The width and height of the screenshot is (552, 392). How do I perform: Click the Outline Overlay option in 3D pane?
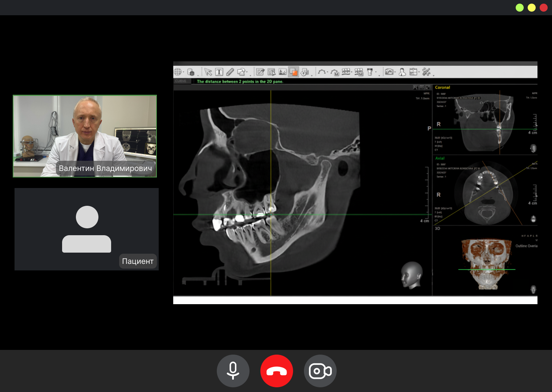[526, 246]
